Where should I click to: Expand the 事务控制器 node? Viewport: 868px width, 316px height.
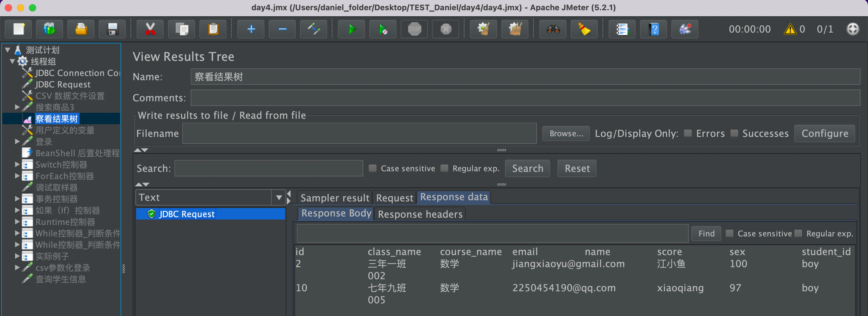pyautogui.click(x=17, y=199)
